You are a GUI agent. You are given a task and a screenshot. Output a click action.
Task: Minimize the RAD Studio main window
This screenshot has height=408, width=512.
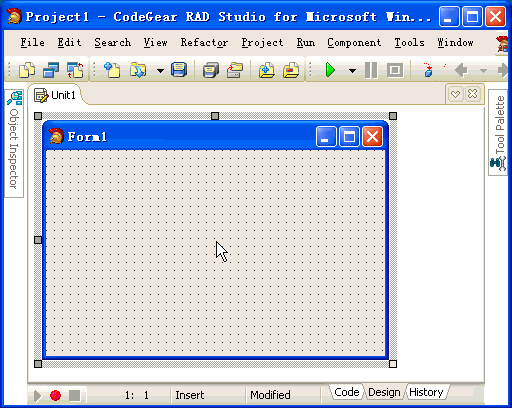click(x=449, y=17)
